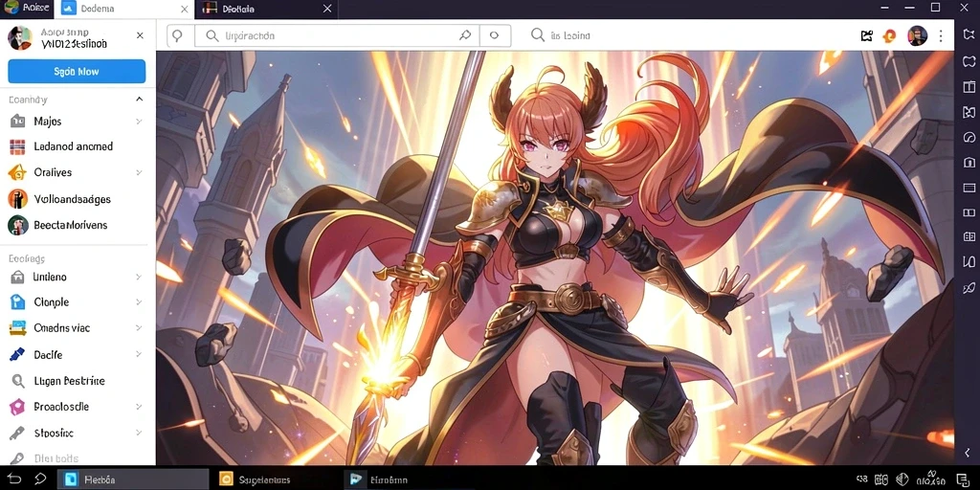
Task: Expand the Oralives sidebar entry
Action: [139, 172]
